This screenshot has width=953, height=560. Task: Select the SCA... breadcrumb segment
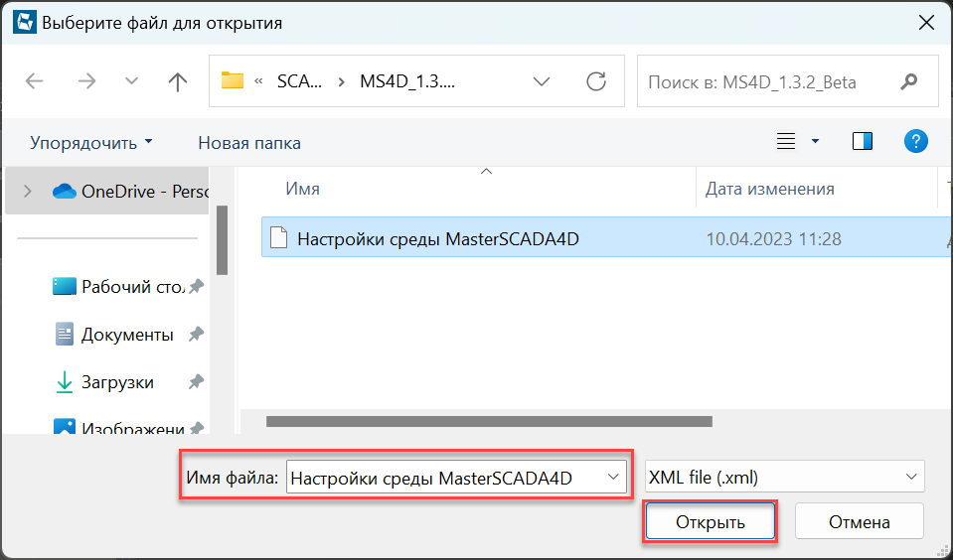300,81
